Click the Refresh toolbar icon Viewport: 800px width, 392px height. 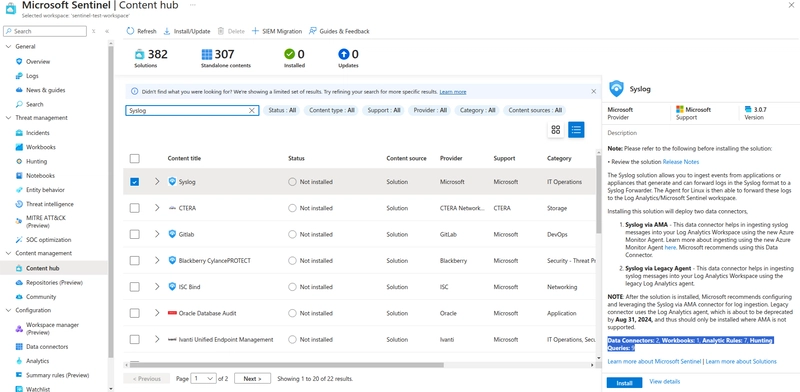click(x=130, y=31)
